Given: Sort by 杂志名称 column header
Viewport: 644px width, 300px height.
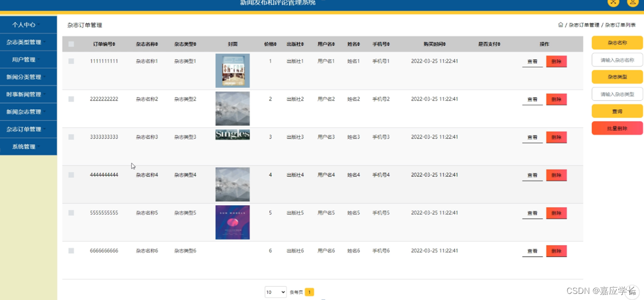Looking at the screenshot, I should tap(147, 44).
